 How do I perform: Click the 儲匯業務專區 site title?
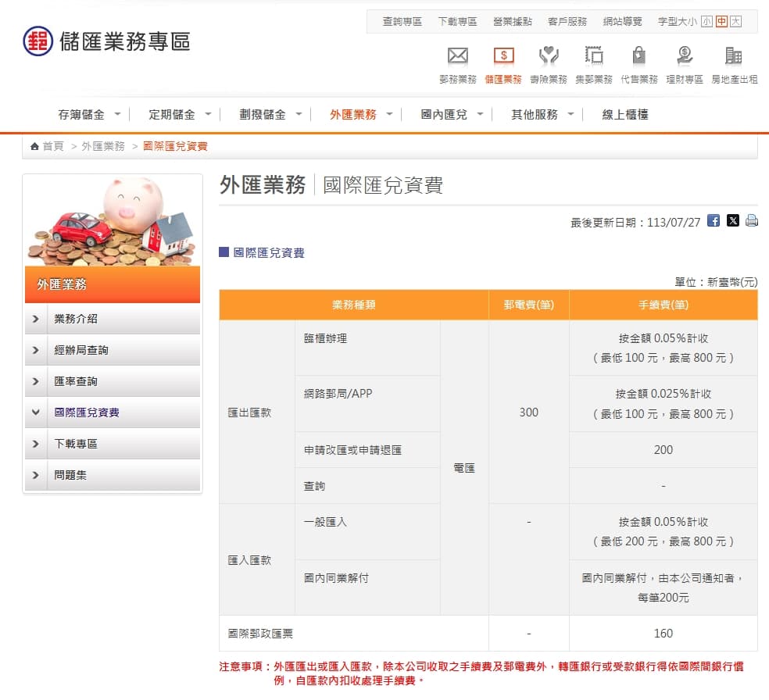(124, 41)
